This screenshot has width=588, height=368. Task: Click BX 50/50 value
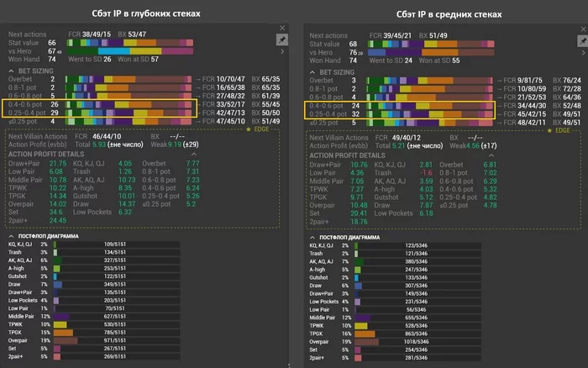click(x=265, y=113)
